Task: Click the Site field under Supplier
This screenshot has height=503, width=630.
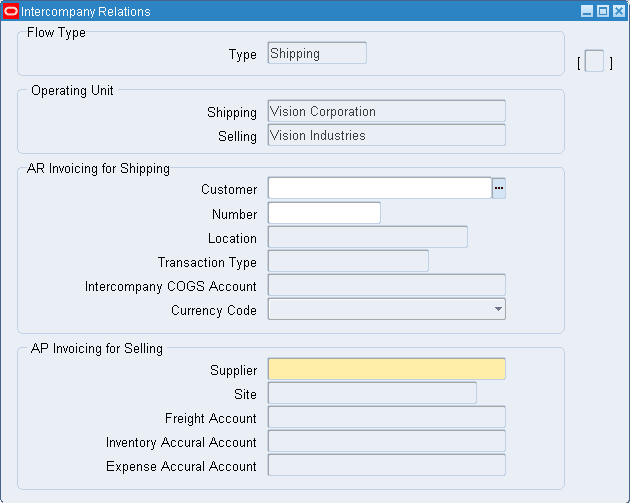Action: (x=372, y=393)
